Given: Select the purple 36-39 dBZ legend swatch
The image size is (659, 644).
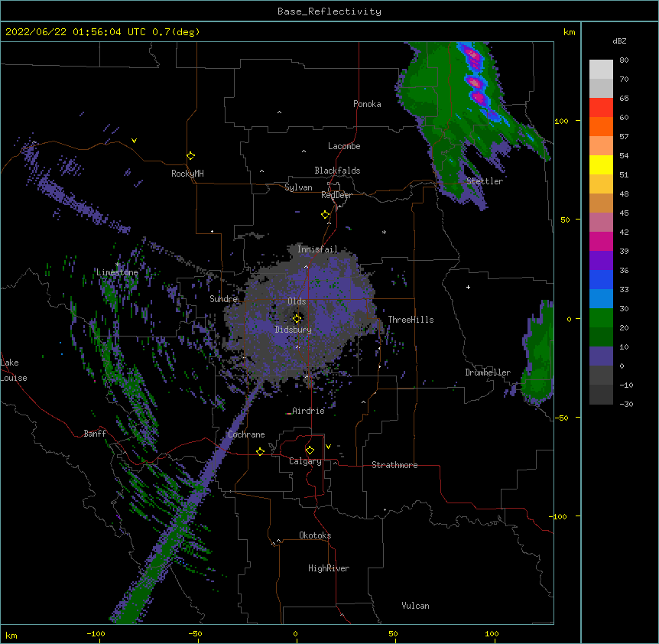Looking at the screenshot, I should click(601, 261).
